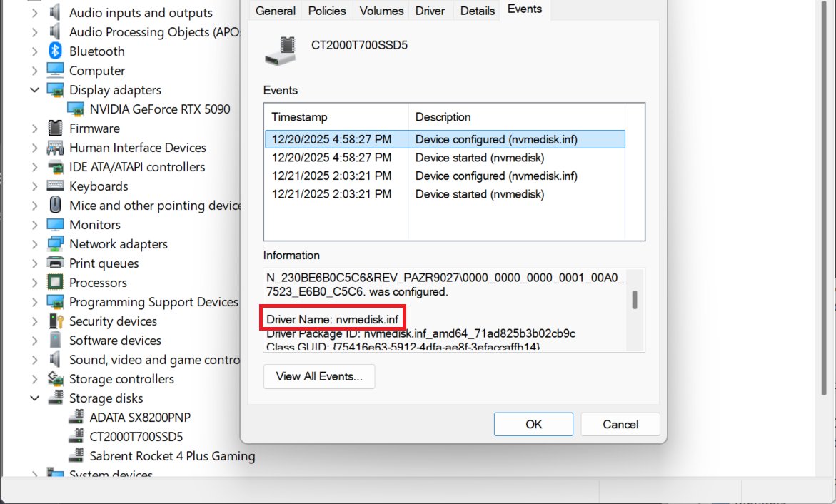
Task: Switch to the General tab
Action: pyautogui.click(x=275, y=11)
